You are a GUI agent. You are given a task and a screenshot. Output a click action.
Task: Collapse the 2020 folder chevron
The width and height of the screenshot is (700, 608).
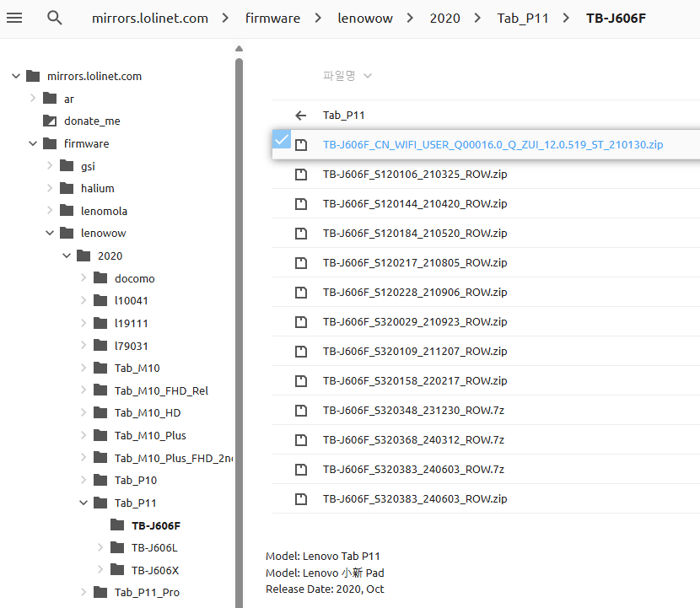[67, 256]
